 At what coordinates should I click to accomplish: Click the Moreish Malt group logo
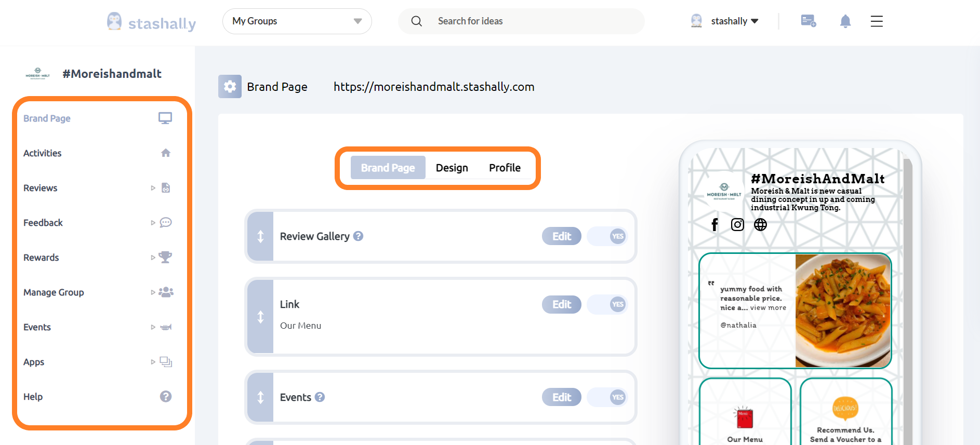tap(37, 74)
